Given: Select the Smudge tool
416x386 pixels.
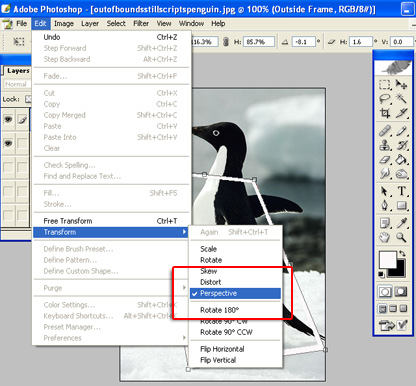Looking at the screenshot, I should (x=385, y=174).
